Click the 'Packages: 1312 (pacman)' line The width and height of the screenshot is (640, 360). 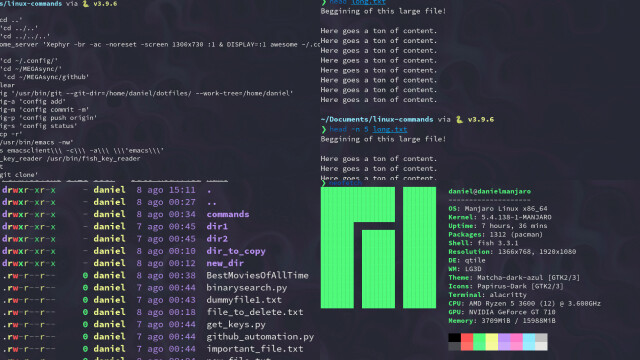tap(496, 234)
